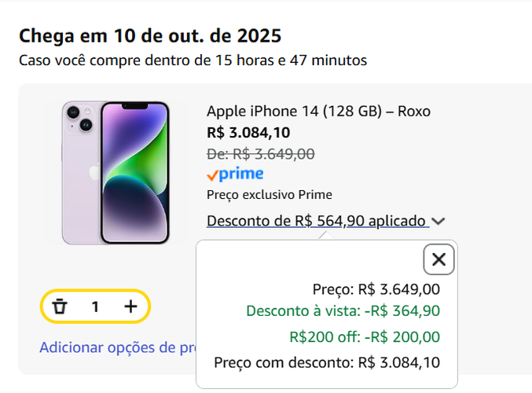Click the "Preço exclusivo Prime" label
Viewport: 532px width, 393px height.
[x=269, y=195]
